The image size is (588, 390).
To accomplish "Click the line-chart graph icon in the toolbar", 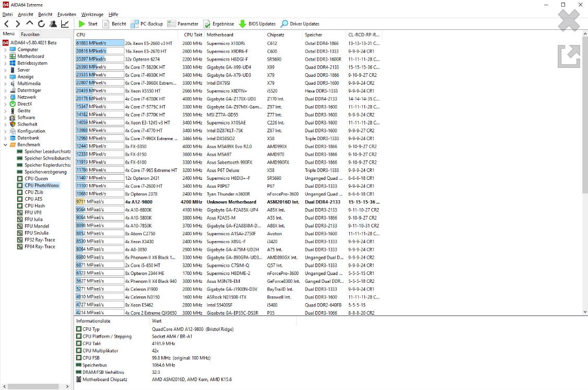I will 64,24.
